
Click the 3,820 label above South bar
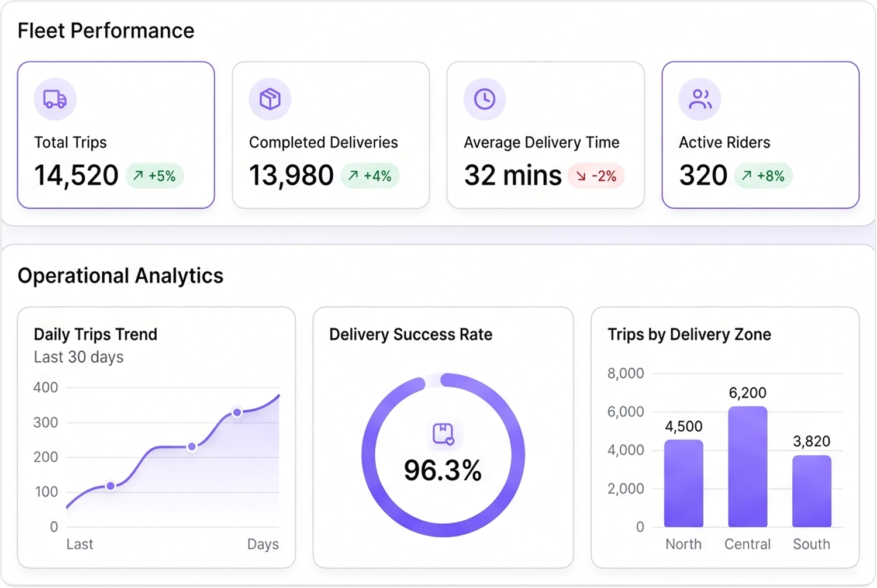[812, 441]
